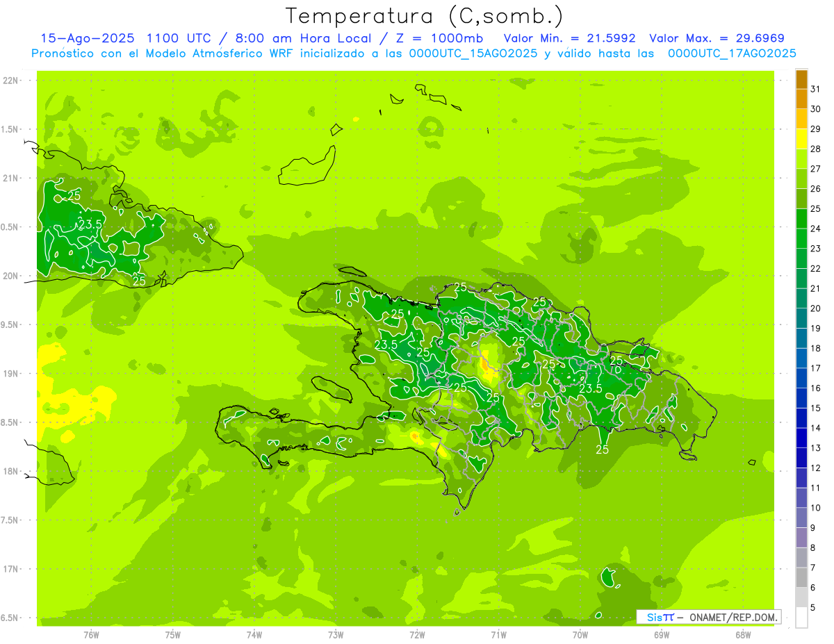Click the "68W" longitude axis label
Viewport: 834px width, 644px height.
coord(743,634)
